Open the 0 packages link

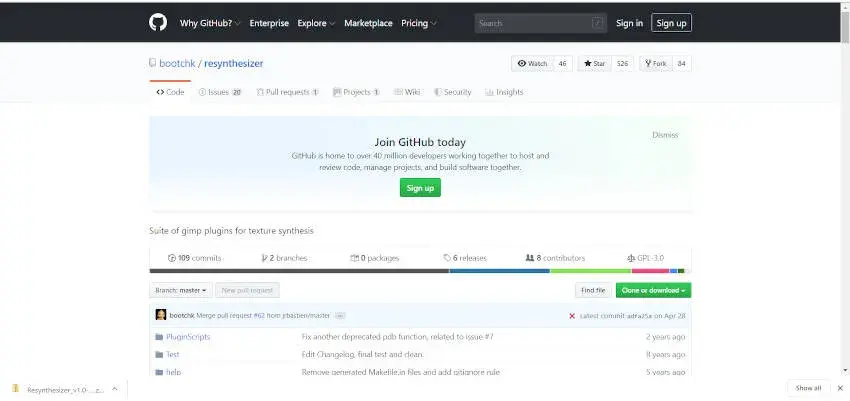tap(375, 258)
